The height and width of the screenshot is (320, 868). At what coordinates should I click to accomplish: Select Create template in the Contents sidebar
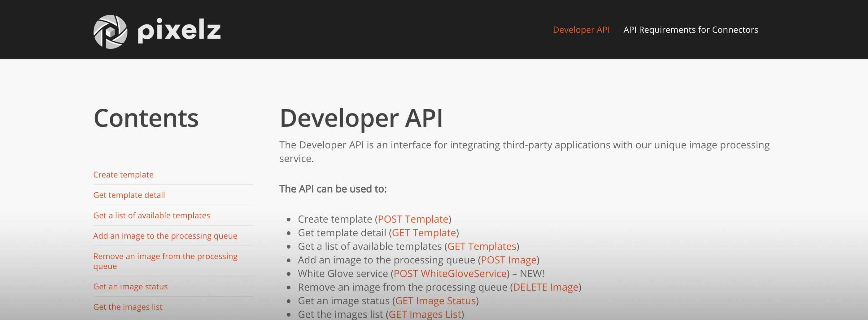(123, 174)
